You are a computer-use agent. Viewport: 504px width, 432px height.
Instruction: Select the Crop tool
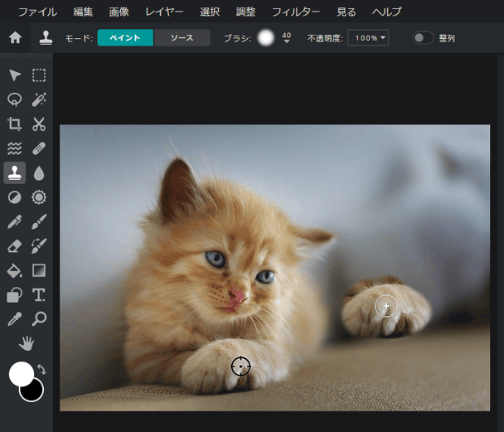coord(15,124)
